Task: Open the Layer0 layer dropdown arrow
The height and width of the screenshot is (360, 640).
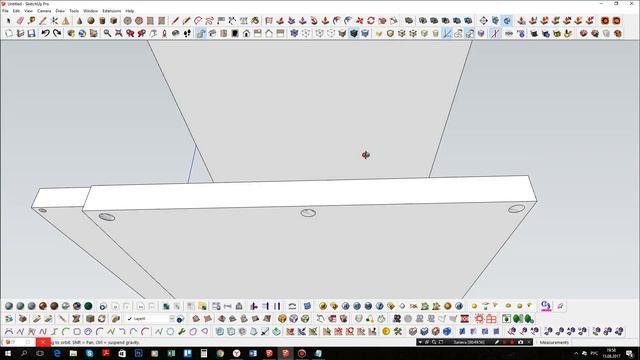Action: coord(172,319)
